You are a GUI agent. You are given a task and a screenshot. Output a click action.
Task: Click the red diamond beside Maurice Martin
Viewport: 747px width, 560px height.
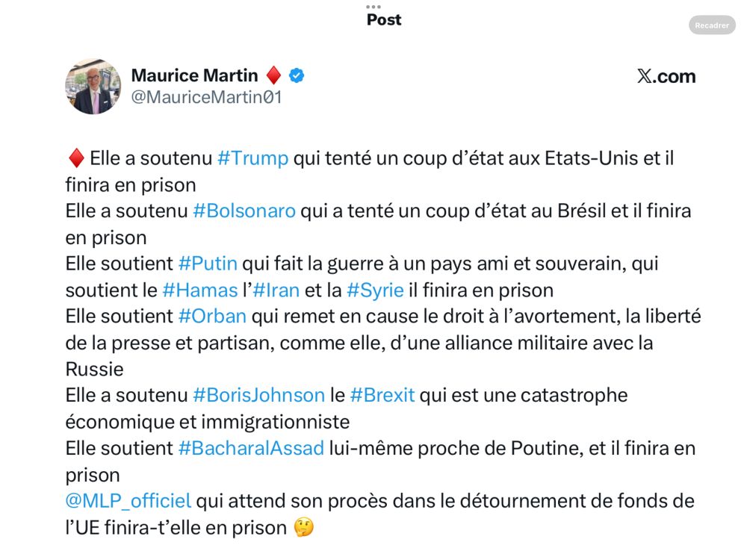pyautogui.click(x=273, y=75)
